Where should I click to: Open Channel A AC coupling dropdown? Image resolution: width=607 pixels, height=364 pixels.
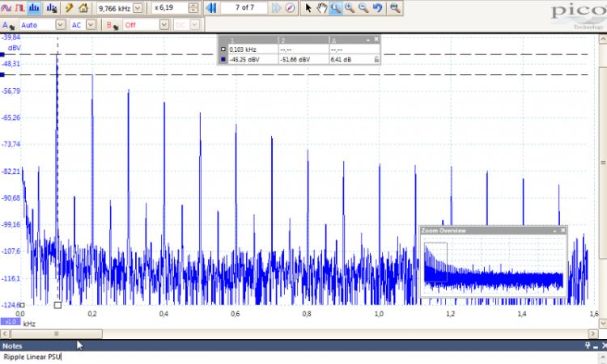click(x=91, y=25)
